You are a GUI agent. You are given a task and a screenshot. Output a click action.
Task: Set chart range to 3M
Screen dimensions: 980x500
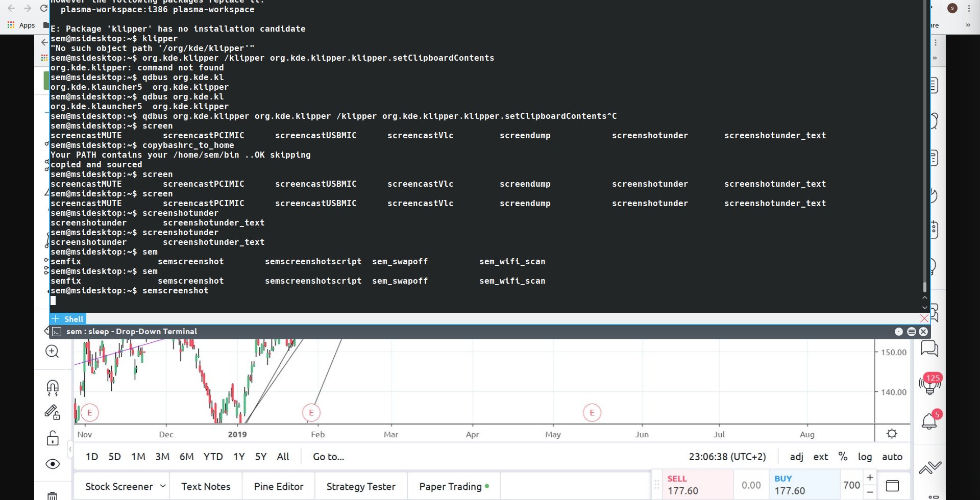pyautogui.click(x=162, y=457)
